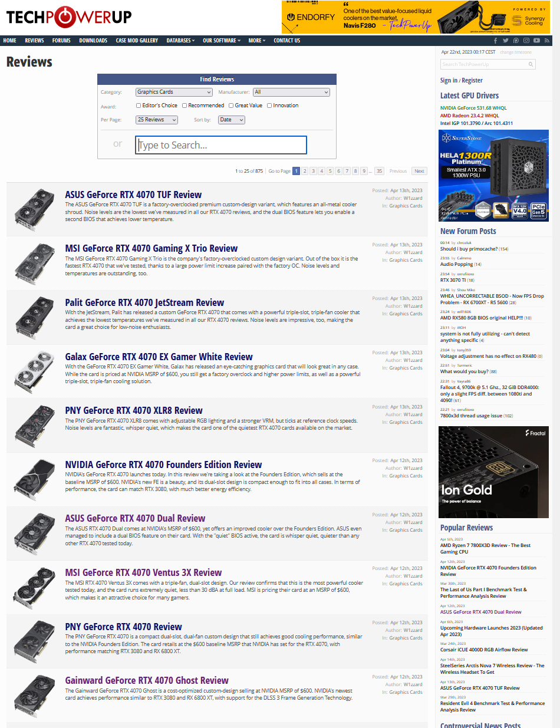Open Case Mod Gallery in navigation bar
The image size is (560, 728).
(x=137, y=41)
